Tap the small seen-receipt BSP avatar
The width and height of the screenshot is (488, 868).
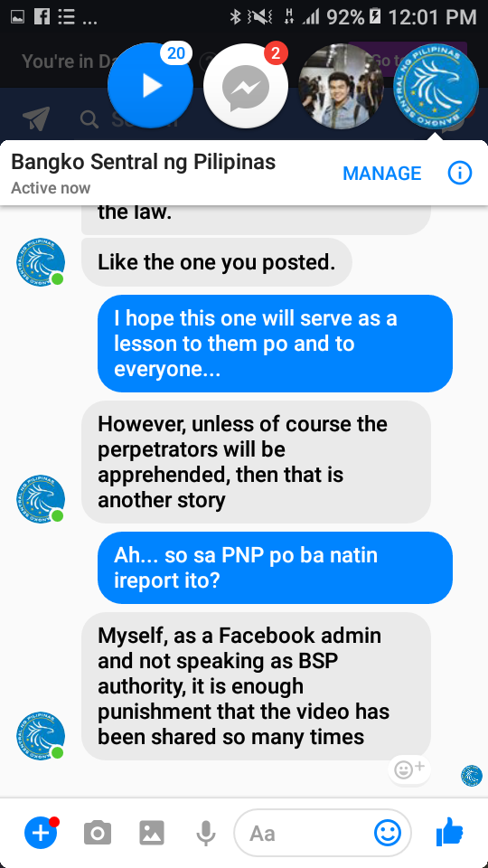472,776
